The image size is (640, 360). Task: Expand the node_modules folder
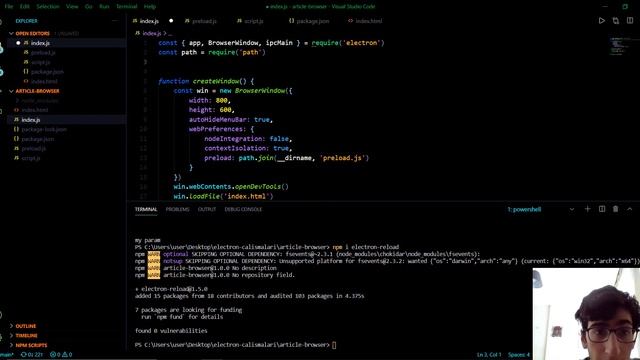click(x=40, y=100)
